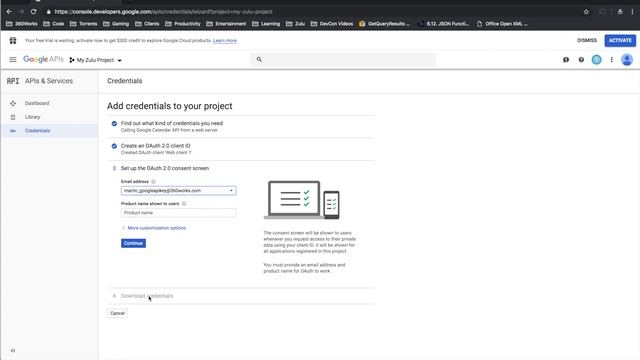Open the Entertainment bookmarks folder
The image size is (640, 360).
(226, 24)
